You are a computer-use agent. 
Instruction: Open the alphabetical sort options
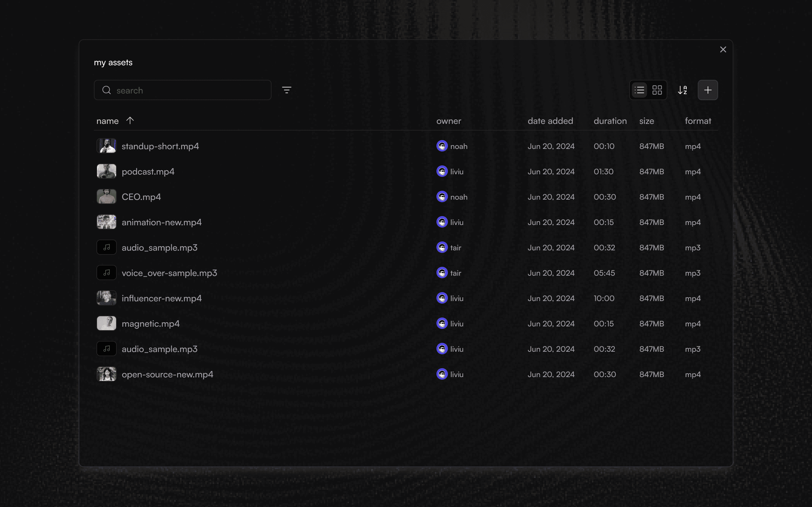point(683,90)
